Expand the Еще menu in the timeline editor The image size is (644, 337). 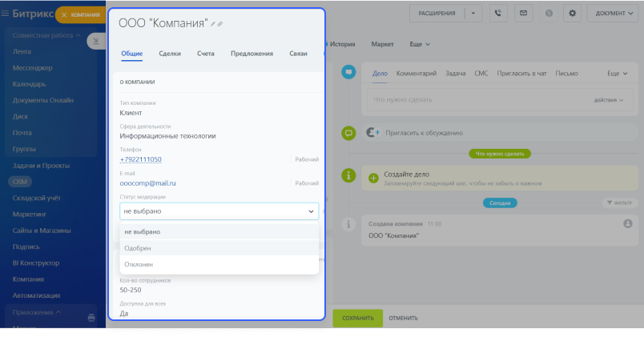click(x=617, y=74)
